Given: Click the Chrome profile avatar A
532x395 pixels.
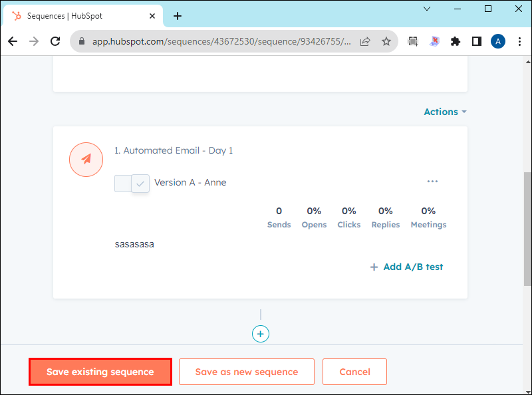Looking at the screenshot, I should (x=497, y=41).
